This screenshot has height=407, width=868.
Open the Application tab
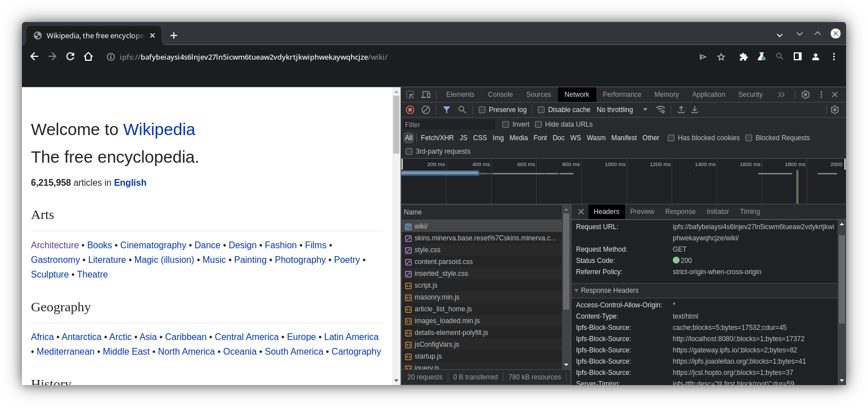pos(709,95)
